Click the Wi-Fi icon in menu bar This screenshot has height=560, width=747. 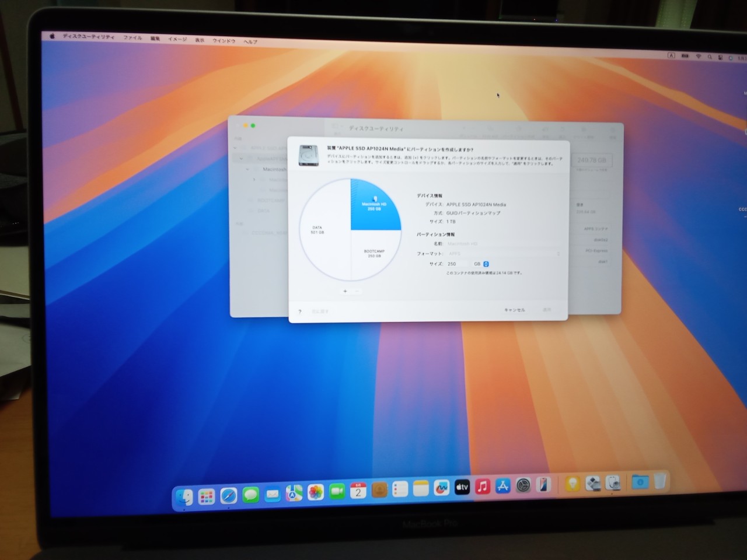pyautogui.click(x=699, y=57)
